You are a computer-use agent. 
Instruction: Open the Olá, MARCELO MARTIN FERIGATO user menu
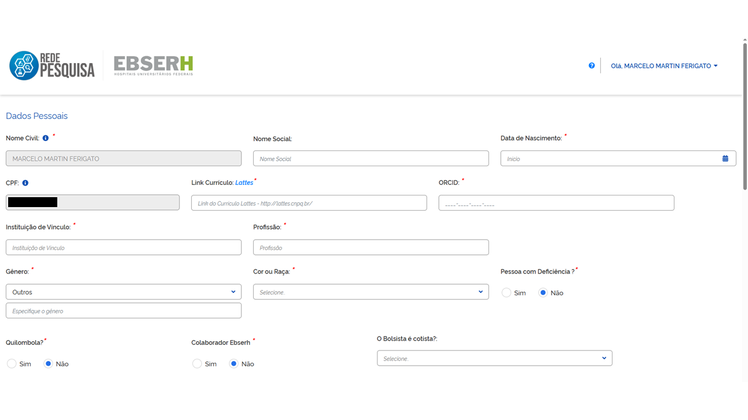[664, 66]
